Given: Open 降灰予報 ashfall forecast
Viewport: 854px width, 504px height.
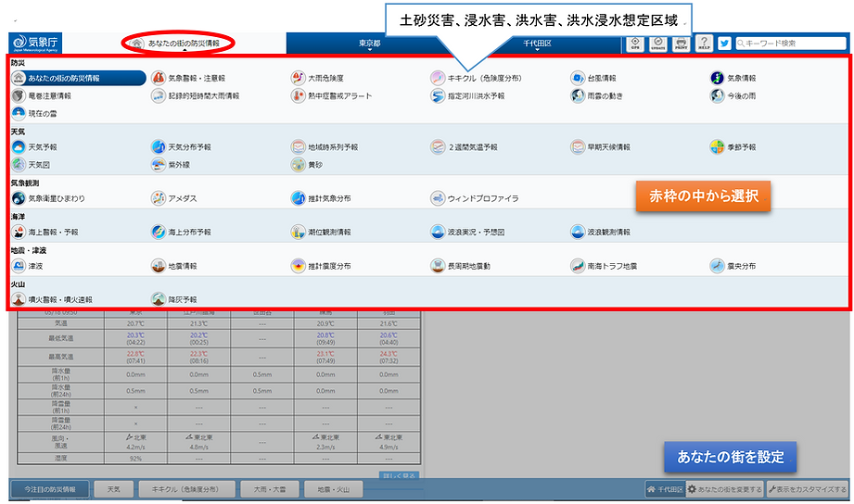Looking at the screenshot, I should coord(174,299).
